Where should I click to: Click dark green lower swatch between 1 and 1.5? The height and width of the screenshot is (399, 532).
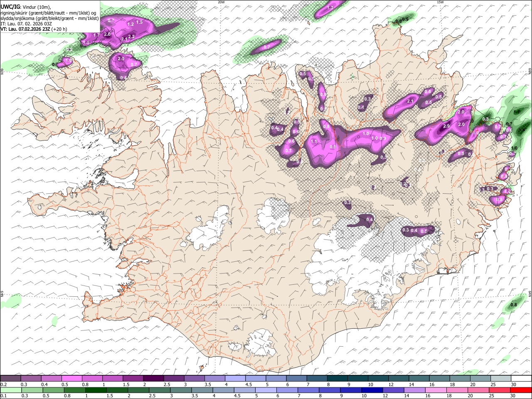pos(96,390)
